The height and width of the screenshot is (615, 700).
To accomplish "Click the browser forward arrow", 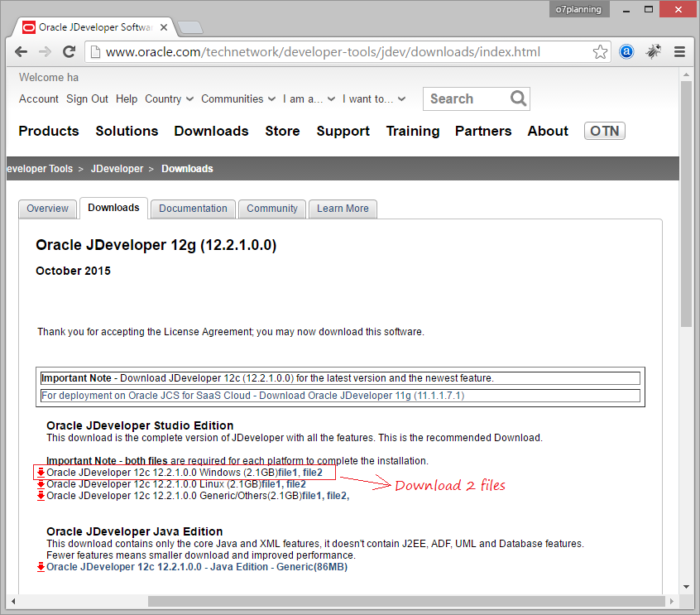I will 45,52.
